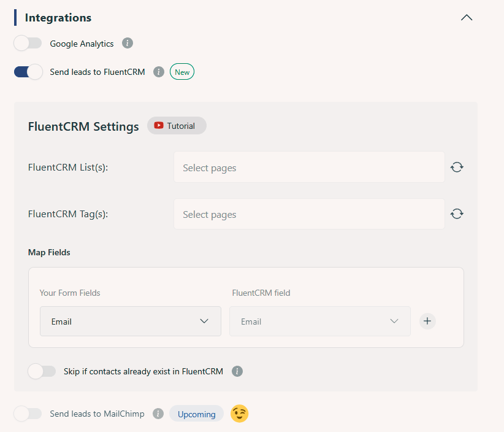
Task: Refresh the FluentCRM Tag(s) options
Action: 457,214
